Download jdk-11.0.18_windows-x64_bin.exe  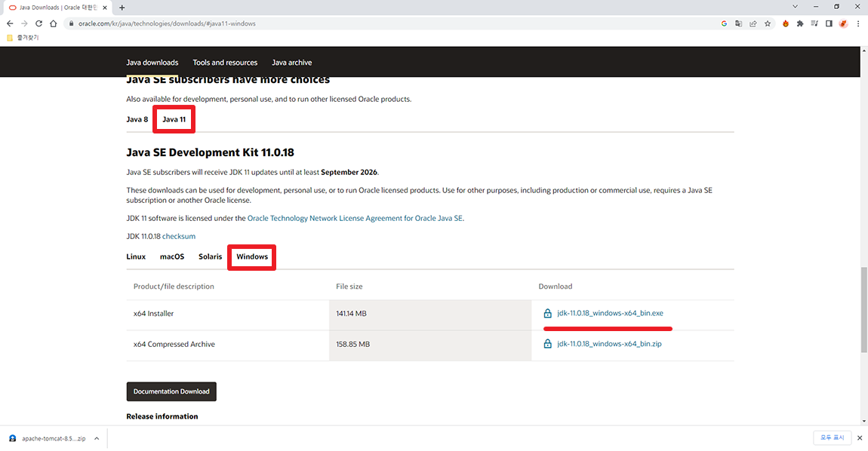coord(610,313)
